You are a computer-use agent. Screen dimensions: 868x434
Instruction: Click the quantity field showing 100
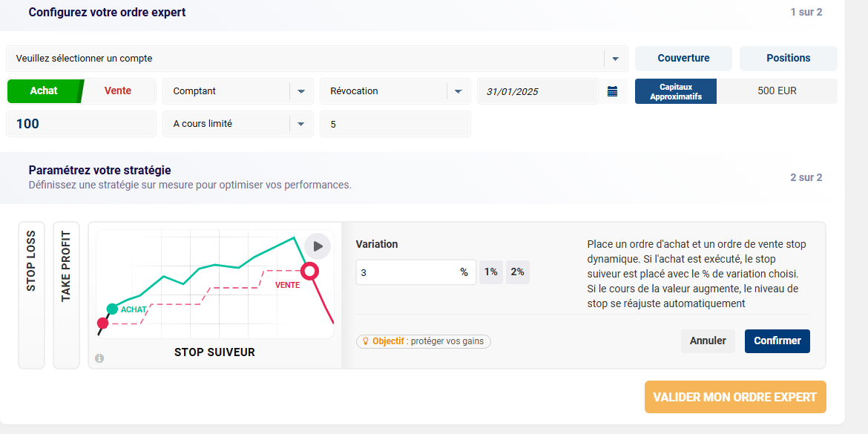(81, 124)
